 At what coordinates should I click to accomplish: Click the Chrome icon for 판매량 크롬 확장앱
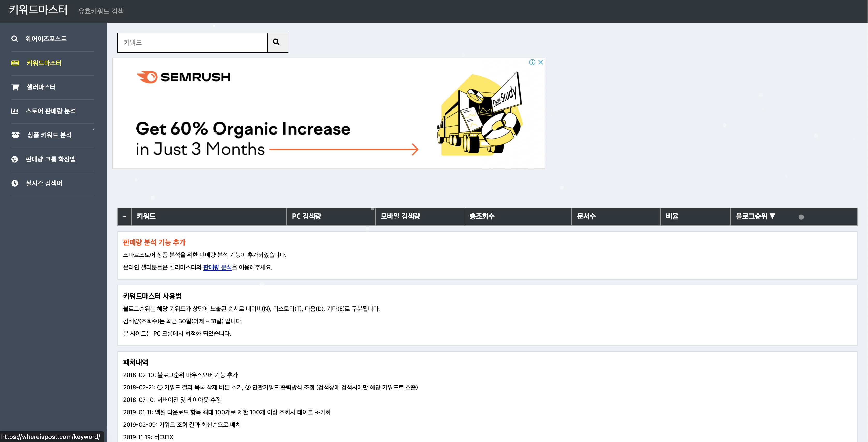coord(15,159)
